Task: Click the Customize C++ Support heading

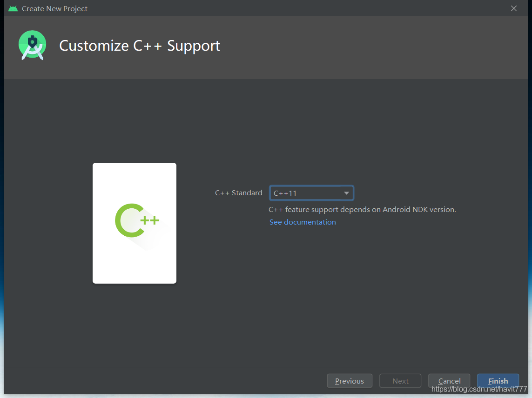Action: (x=140, y=46)
